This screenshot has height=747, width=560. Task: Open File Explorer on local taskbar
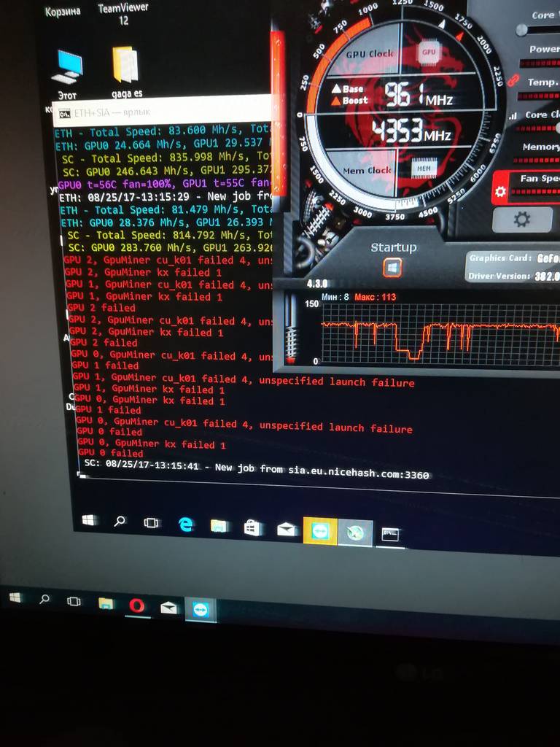106,603
